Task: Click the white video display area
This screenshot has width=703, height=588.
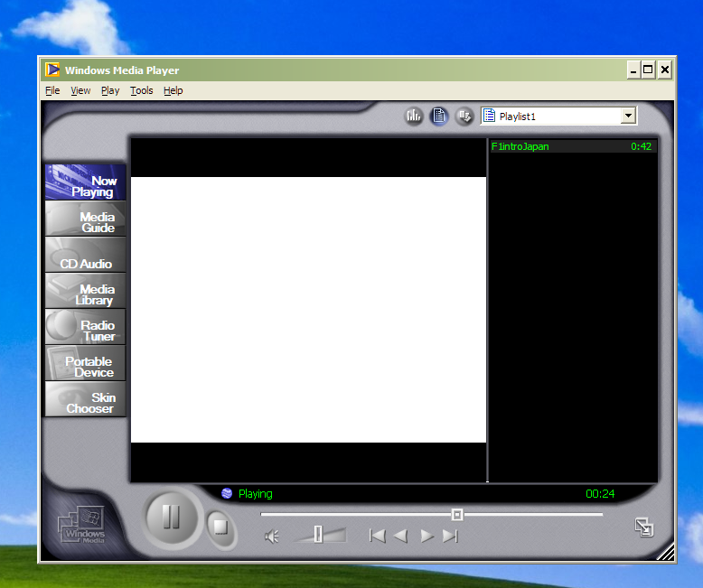Action: (x=308, y=310)
